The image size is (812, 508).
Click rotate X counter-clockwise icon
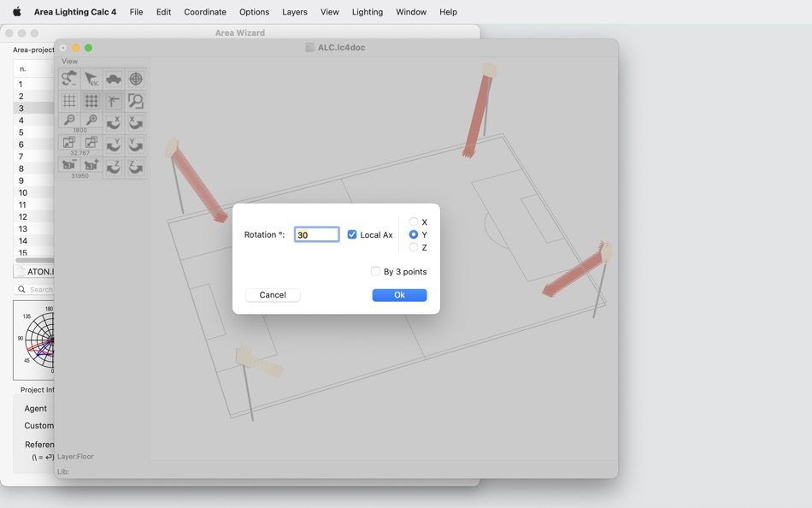(x=114, y=123)
